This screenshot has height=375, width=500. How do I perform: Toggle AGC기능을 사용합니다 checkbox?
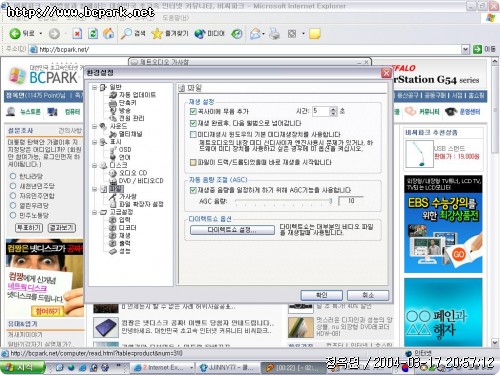pos(193,190)
